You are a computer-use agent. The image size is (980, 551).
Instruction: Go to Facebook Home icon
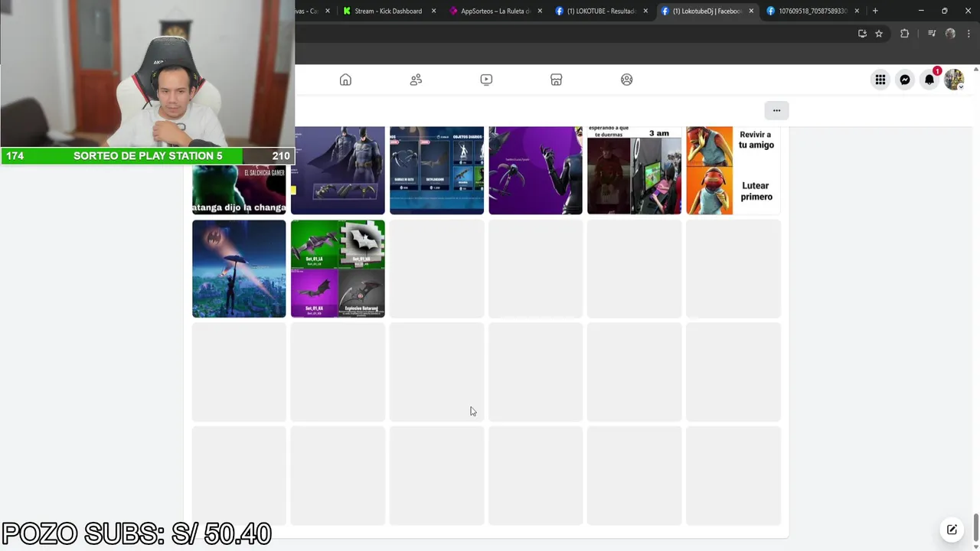pos(345,80)
